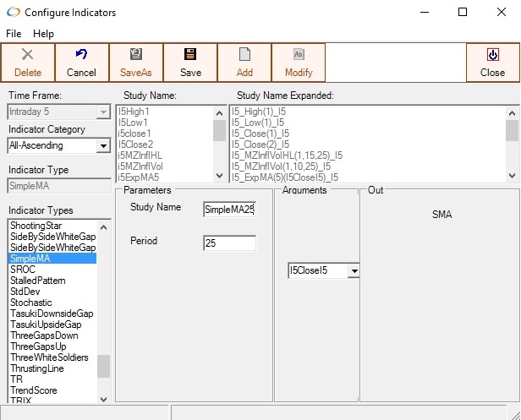Click the Save floppy disk icon
Image resolution: width=521 pixels, height=420 pixels.
click(x=190, y=55)
